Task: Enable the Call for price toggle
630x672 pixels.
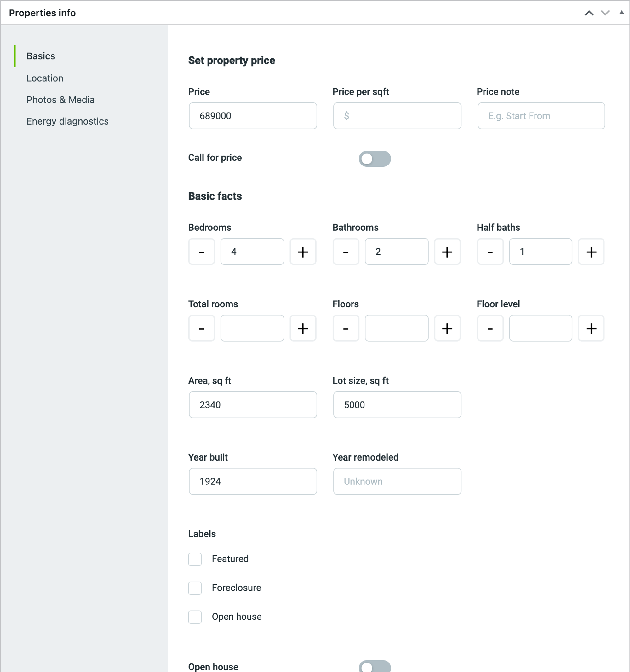Action: (375, 159)
